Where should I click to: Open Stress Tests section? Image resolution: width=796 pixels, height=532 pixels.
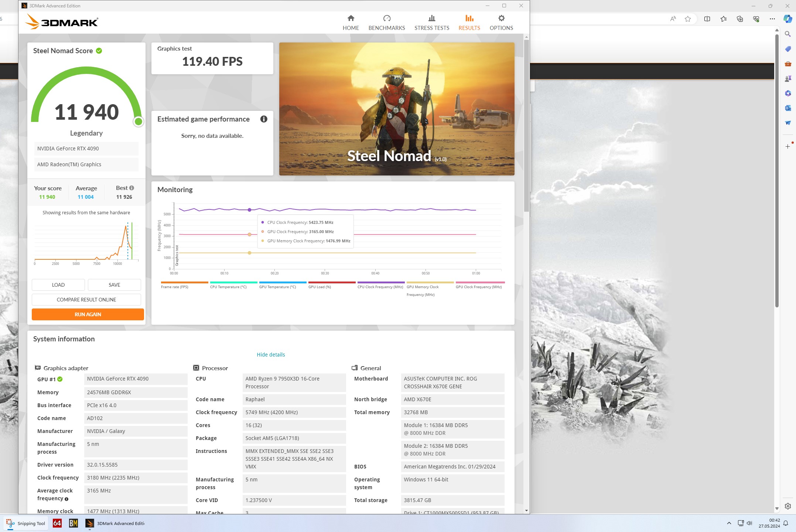431,23
